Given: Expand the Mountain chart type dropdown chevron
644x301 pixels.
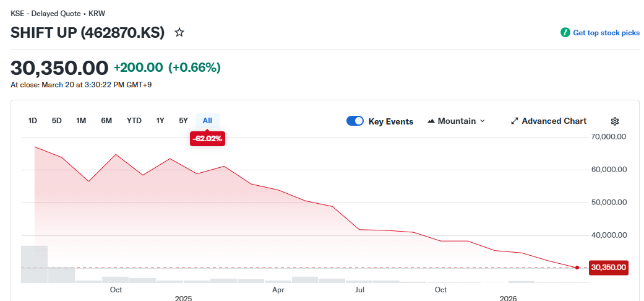Looking at the screenshot, I should tap(483, 121).
